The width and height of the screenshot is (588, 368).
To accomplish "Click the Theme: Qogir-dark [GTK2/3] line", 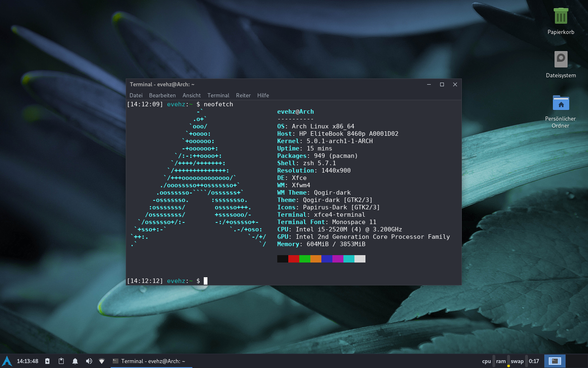I will [x=325, y=200].
